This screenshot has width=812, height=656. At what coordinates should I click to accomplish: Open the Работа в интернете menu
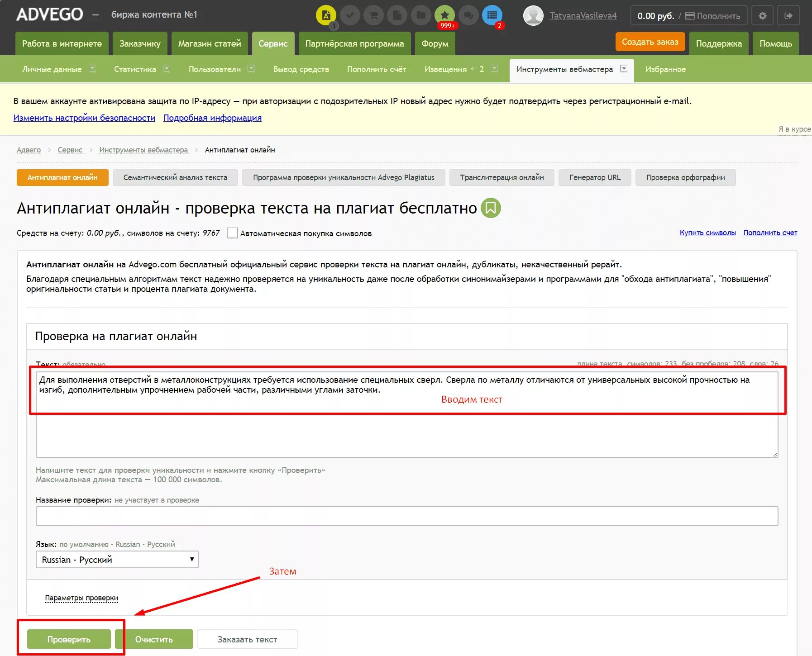(62, 43)
